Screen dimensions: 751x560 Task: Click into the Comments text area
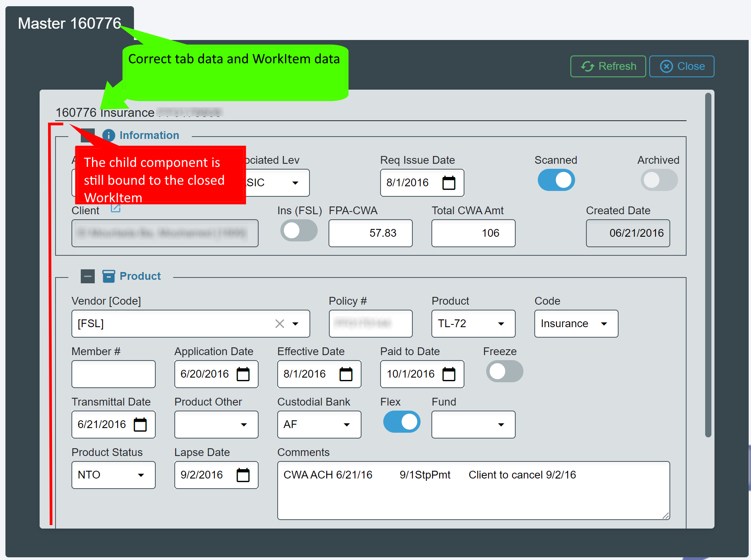click(474, 491)
